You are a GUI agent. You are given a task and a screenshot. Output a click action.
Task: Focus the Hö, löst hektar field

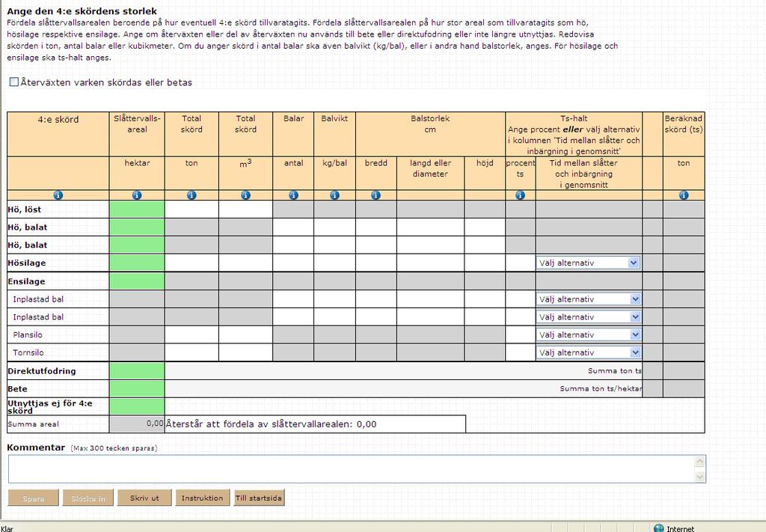point(137,209)
